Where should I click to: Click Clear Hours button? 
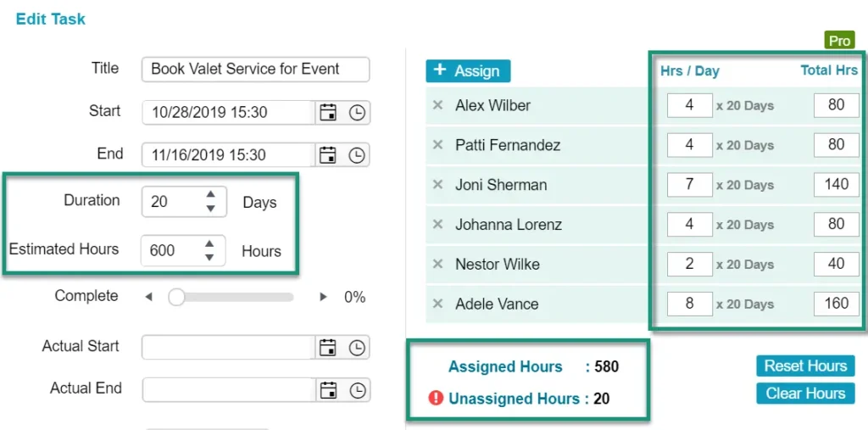click(805, 394)
